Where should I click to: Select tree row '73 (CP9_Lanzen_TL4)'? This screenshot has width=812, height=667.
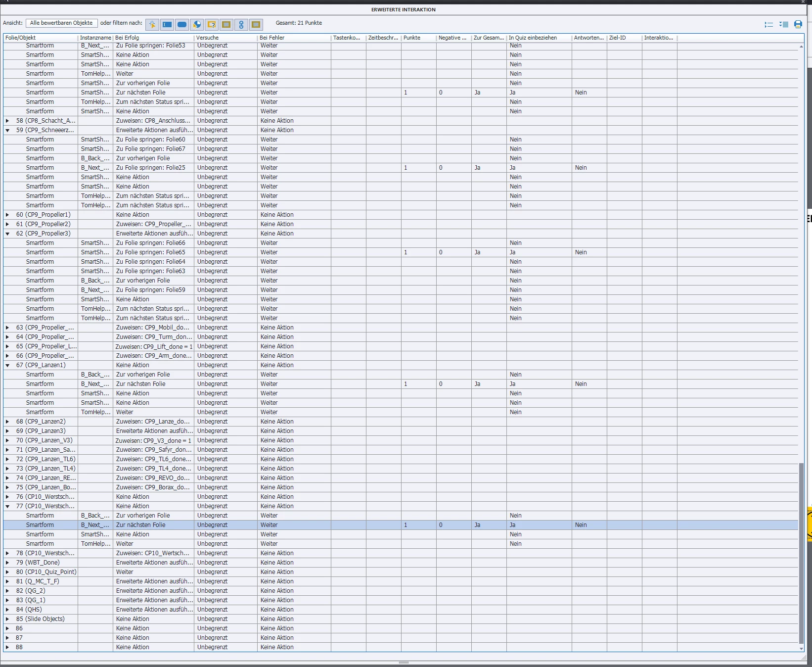(x=41, y=469)
